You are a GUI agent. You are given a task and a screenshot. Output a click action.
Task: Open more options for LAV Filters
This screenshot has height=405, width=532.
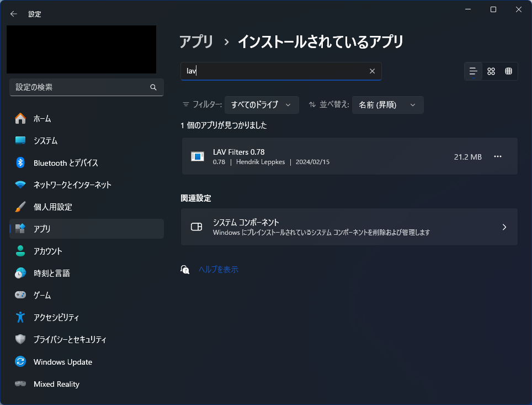[x=497, y=156]
